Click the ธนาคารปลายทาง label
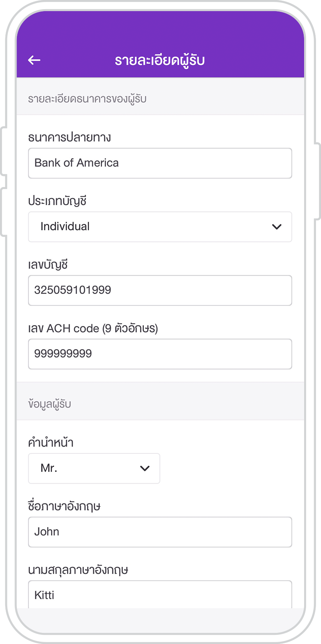This screenshot has width=321, height=644. click(69, 137)
